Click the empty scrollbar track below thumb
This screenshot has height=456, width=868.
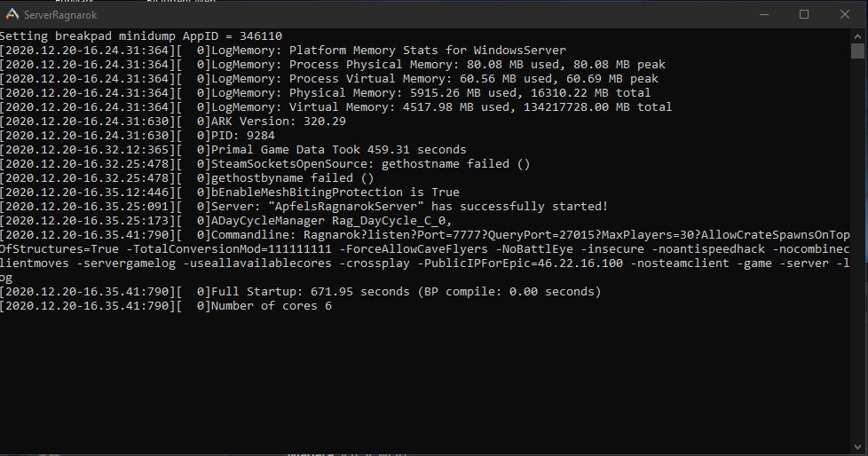[857, 249]
